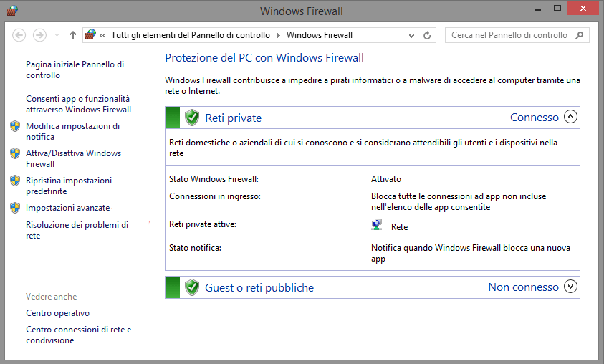604x364 pixels.
Task: Expand breadcrumb arrow before Windows Firewall
Action: [x=278, y=35]
